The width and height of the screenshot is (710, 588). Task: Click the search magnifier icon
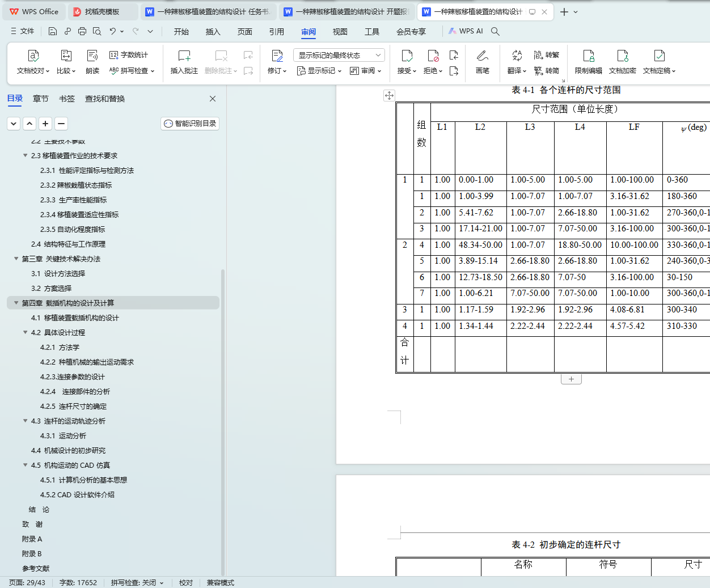click(x=495, y=31)
